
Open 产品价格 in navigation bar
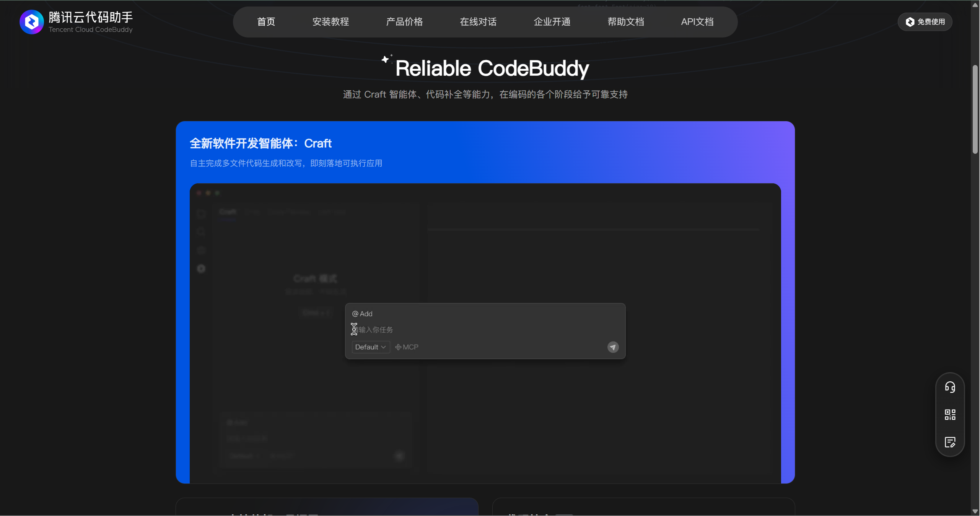(404, 22)
